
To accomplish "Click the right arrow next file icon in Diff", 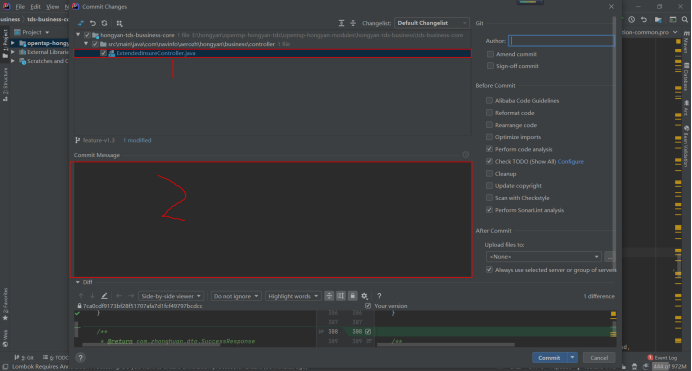I will point(131,296).
